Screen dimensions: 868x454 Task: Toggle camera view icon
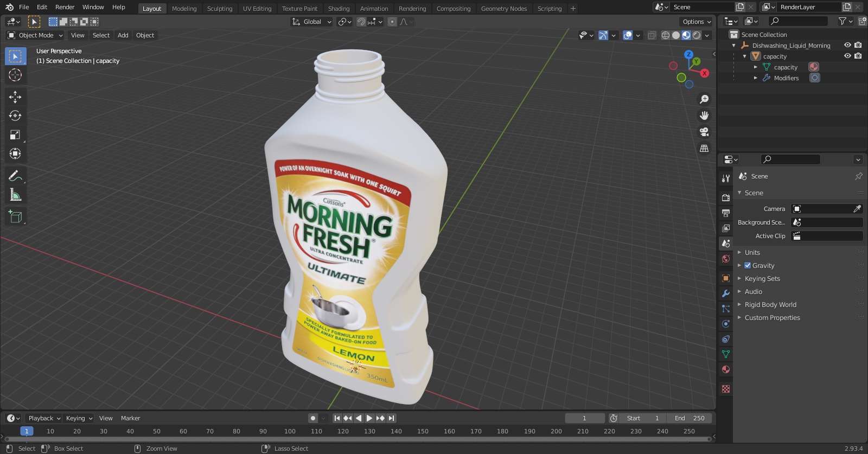click(704, 132)
